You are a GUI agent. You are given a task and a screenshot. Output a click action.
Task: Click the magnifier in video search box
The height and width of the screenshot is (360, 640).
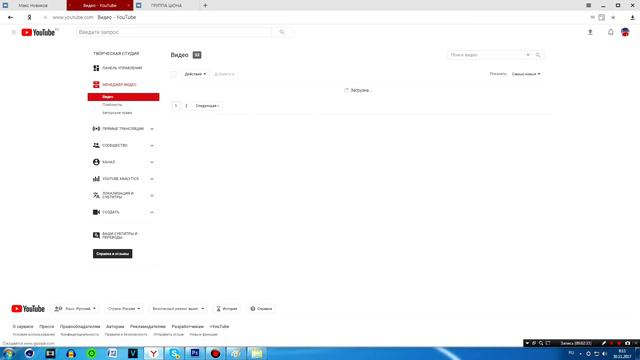538,55
